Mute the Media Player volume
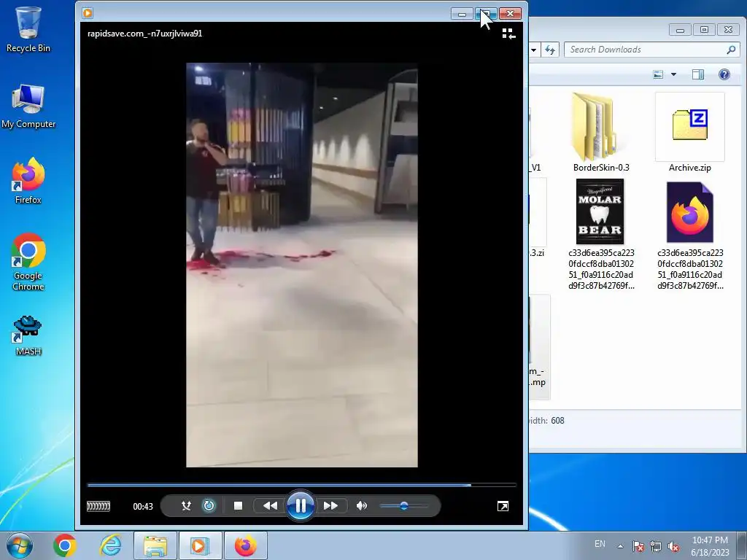Viewport: 747px width, 560px height. tap(362, 506)
